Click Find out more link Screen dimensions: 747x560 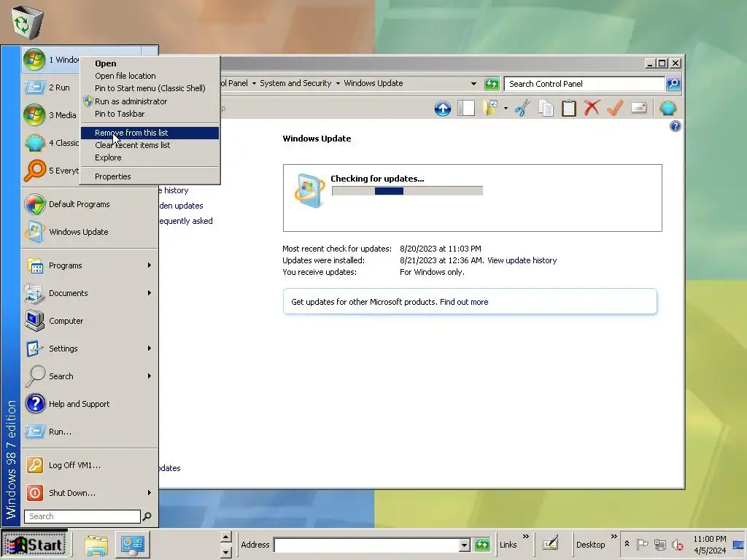(464, 302)
